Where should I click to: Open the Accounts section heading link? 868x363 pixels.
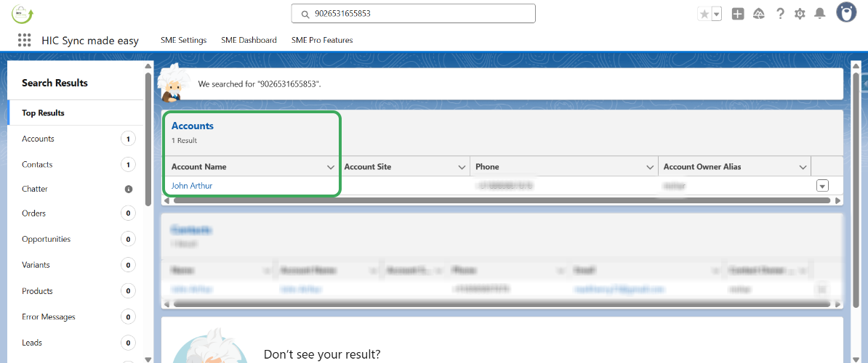(192, 126)
